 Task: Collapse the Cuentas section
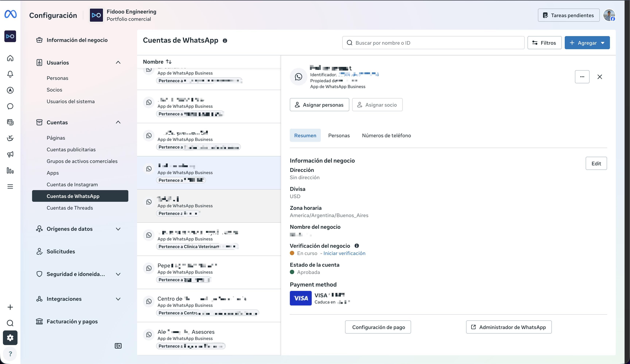tap(118, 122)
